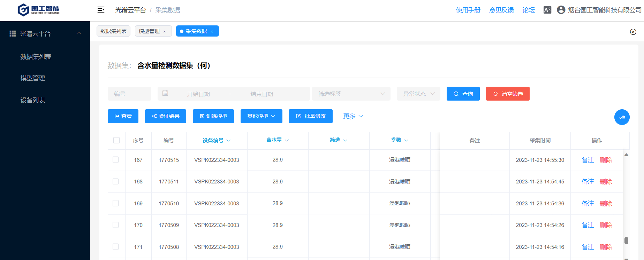This screenshot has height=260, width=644.
Task: Open 设备列表 in the sidebar
Action: point(33,100)
